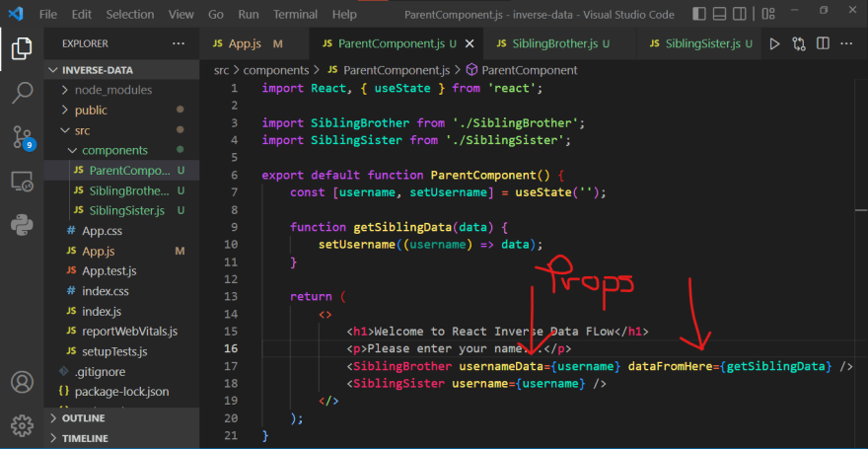Expand the OUTLINE section
The height and width of the screenshot is (449, 868).
[121, 418]
